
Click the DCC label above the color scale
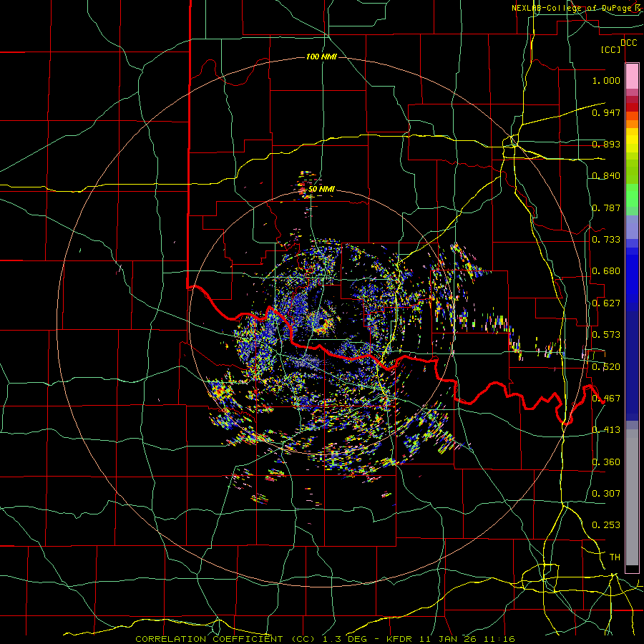pyautogui.click(x=628, y=43)
